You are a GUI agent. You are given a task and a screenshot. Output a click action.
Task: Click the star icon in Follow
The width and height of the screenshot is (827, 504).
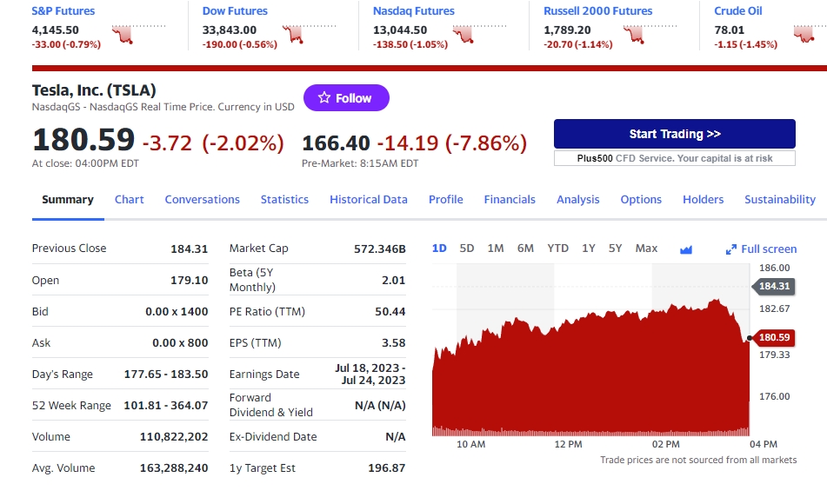pyautogui.click(x=324, y=98)
